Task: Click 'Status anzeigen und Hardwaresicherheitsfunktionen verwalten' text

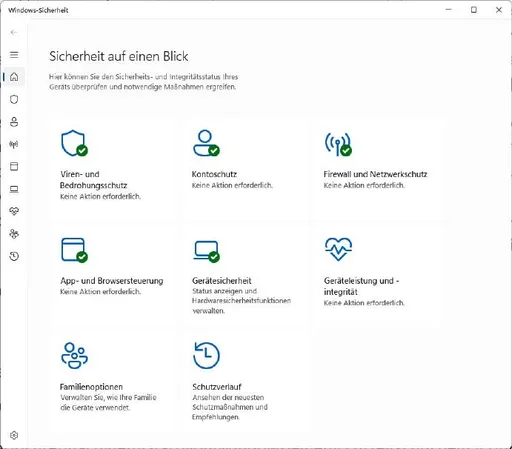Action: click(241, 301)
